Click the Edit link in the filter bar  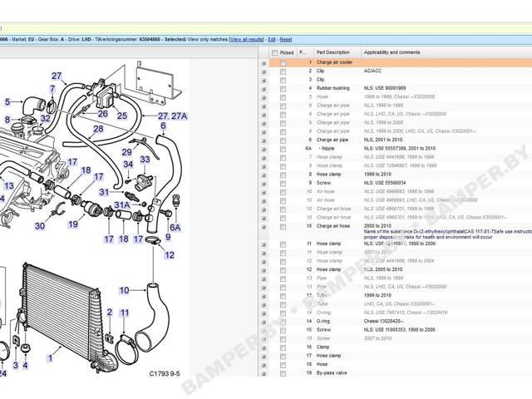click(272, 39)
